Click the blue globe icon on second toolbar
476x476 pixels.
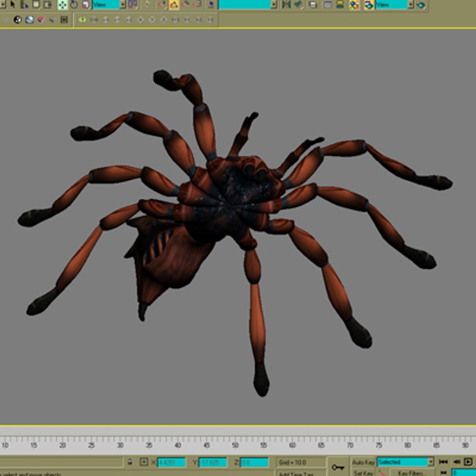point(30,20)
